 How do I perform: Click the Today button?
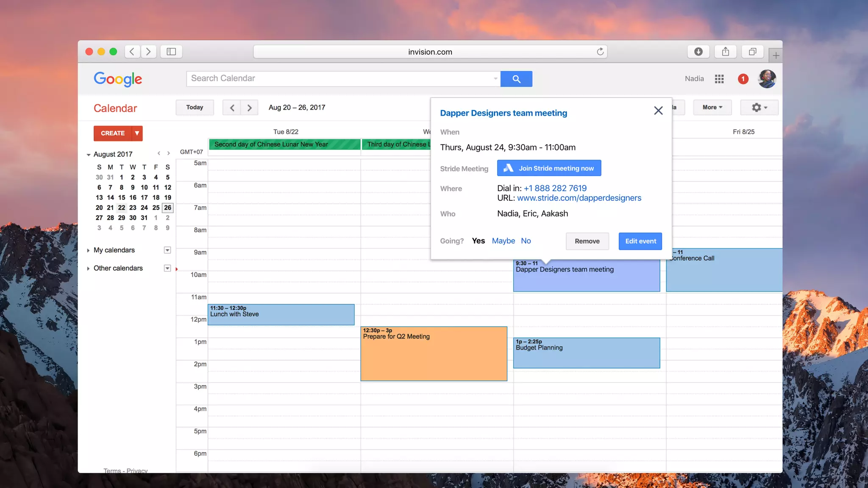[195, 108]
